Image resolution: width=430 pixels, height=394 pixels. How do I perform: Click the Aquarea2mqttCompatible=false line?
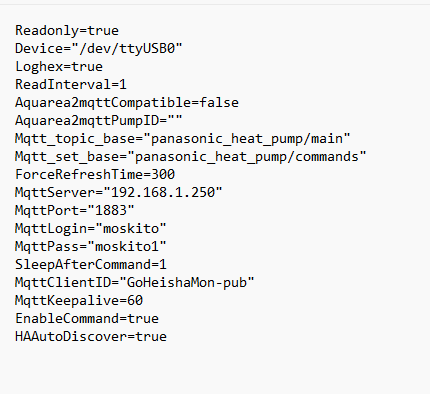(127, 102)
